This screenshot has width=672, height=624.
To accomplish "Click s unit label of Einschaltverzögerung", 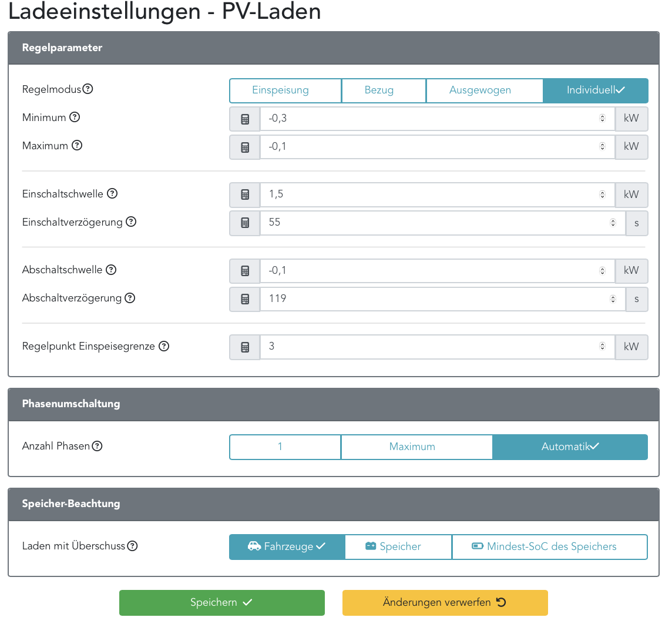I will [x=637, y=223].
